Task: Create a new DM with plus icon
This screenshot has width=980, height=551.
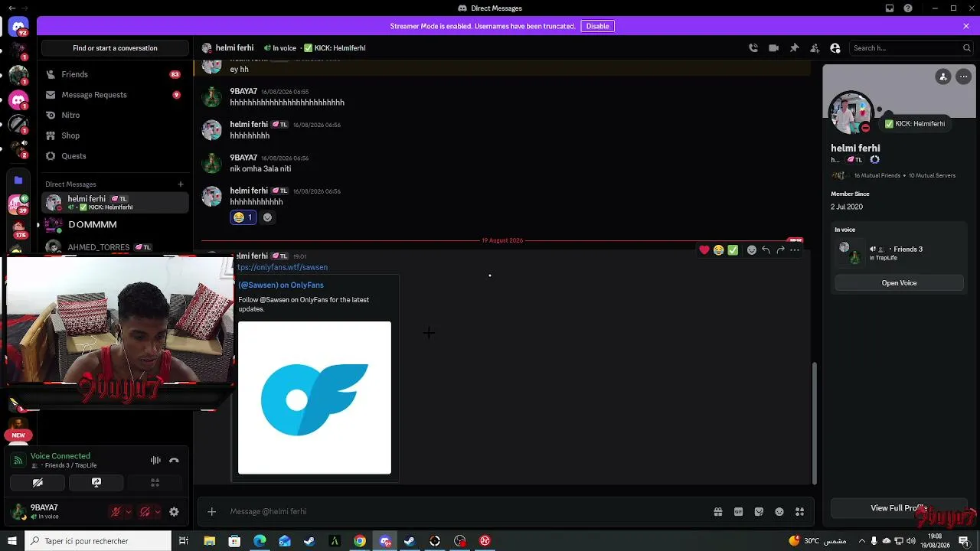Action: point(181,184)
